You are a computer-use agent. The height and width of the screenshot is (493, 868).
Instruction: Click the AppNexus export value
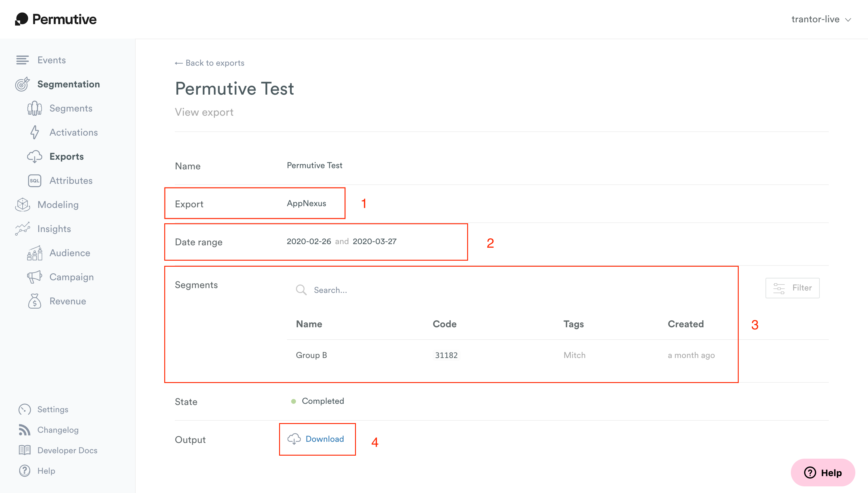point(307,203)
